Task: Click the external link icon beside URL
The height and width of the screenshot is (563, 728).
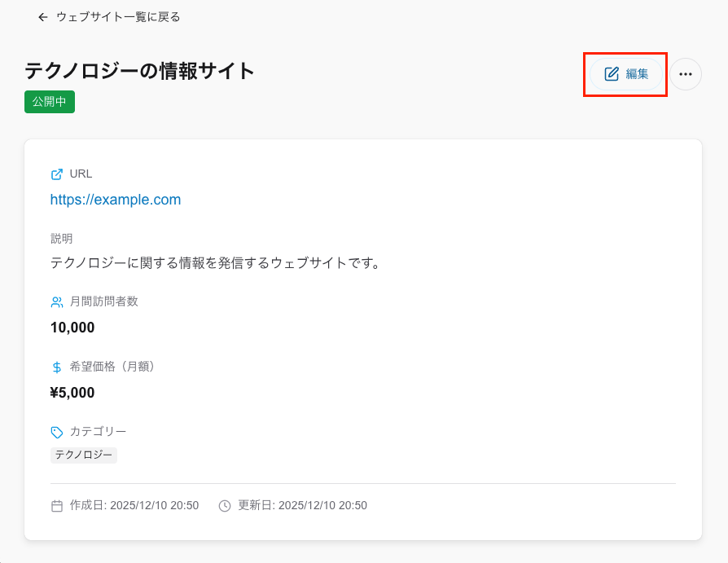Action: pos(57,174)
